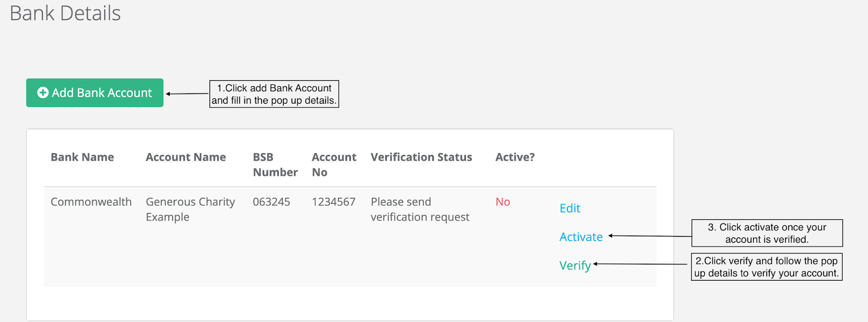Viewport: 868px width, 322px height.
Task: Click Verify to verify the account
Action: [x=575, y=266]
